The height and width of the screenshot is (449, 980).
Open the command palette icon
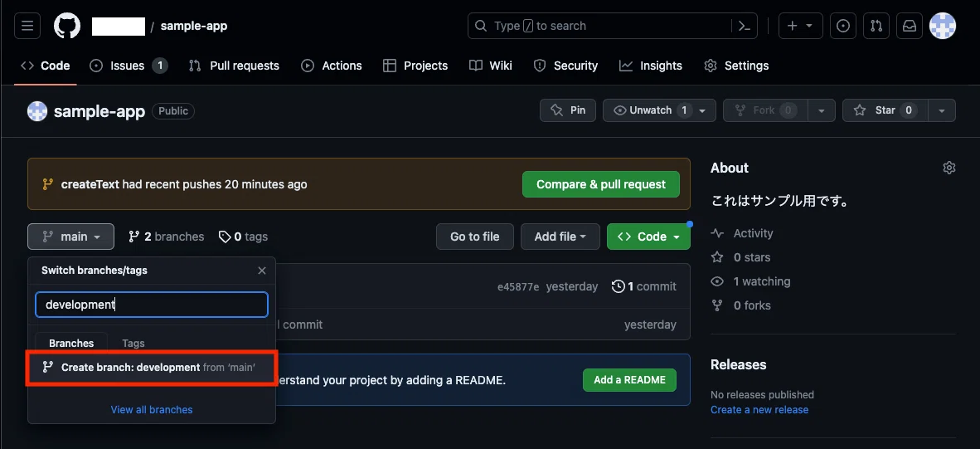(744, 26)
